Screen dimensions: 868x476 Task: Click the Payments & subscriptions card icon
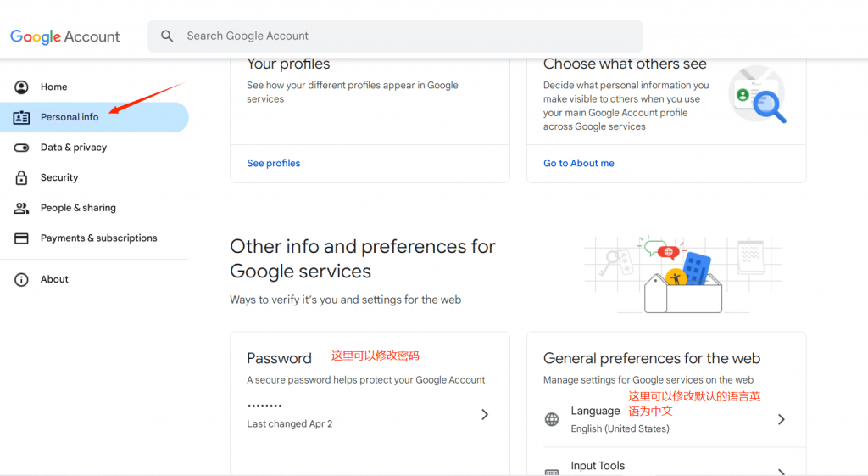tap(21, 238)
